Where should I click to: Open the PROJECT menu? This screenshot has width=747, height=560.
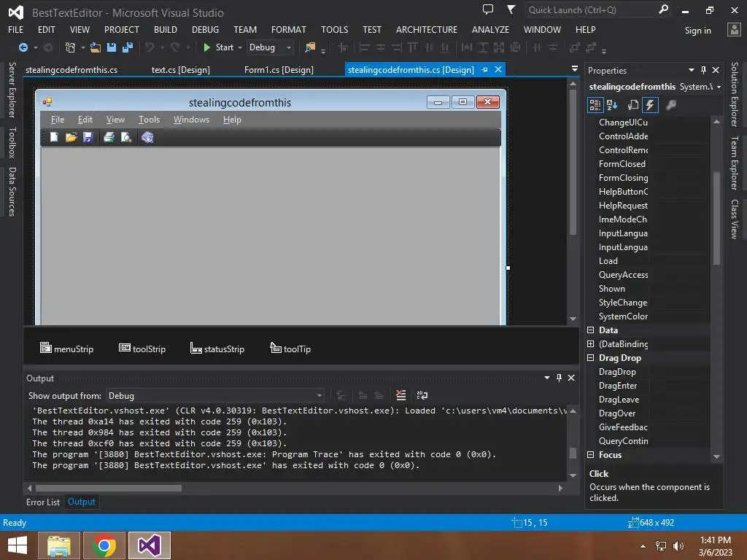[x=122, y=29]
